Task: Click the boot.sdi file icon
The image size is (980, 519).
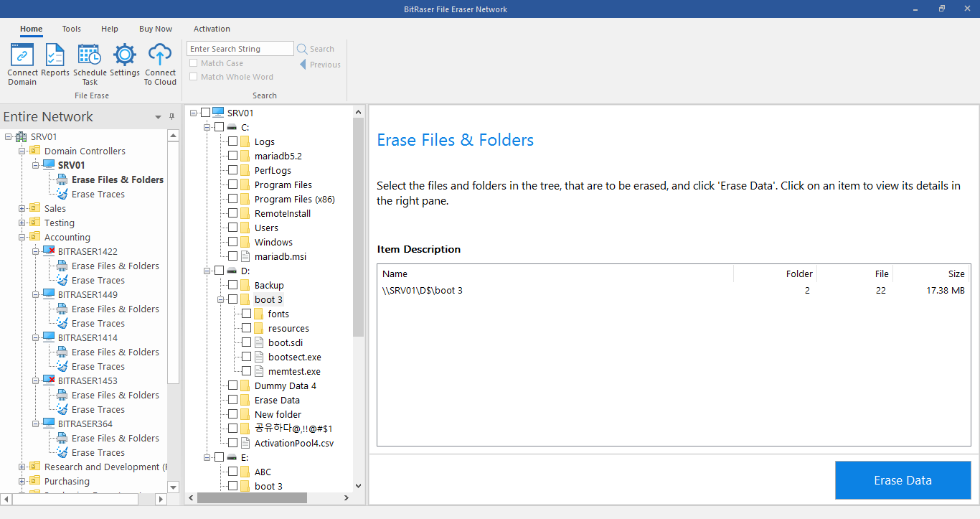Action: coord(258,342)
